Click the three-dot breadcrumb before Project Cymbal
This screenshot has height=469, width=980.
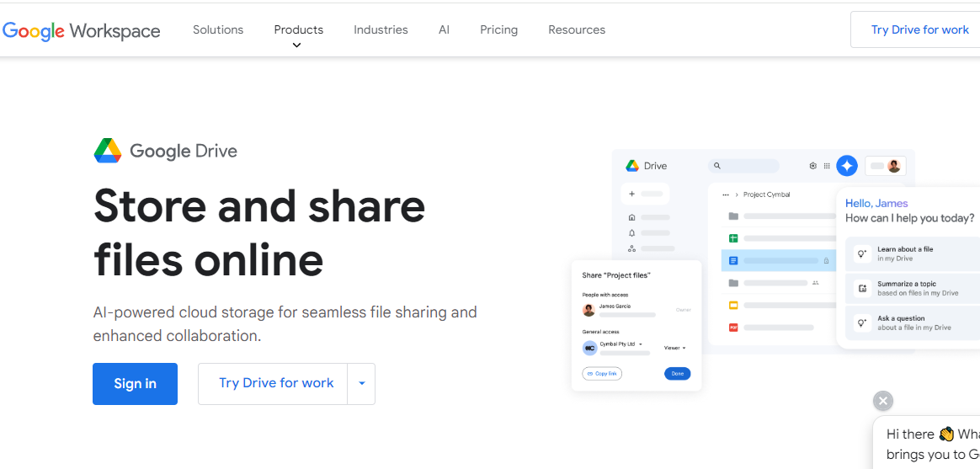pos(726,195)
